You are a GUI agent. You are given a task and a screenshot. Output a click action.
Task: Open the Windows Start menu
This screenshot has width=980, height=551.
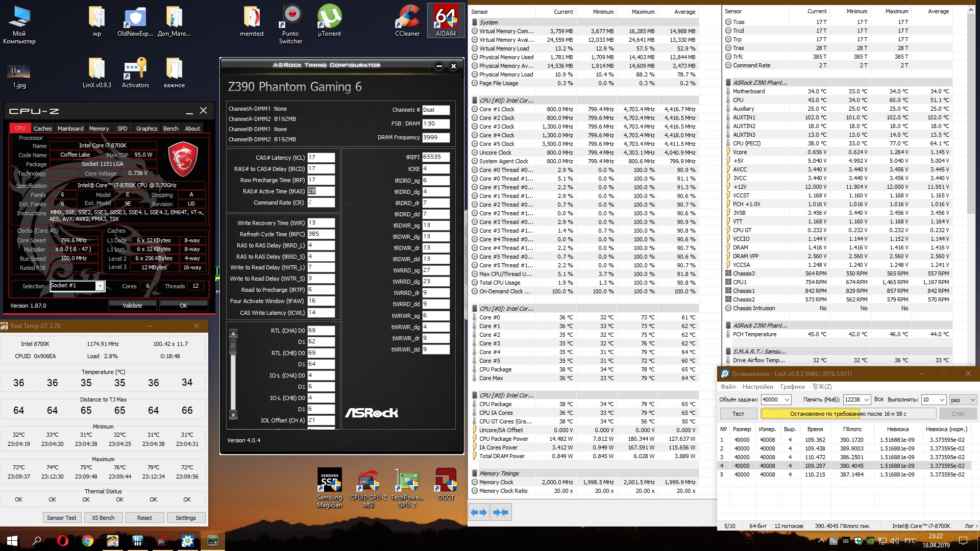12,540
